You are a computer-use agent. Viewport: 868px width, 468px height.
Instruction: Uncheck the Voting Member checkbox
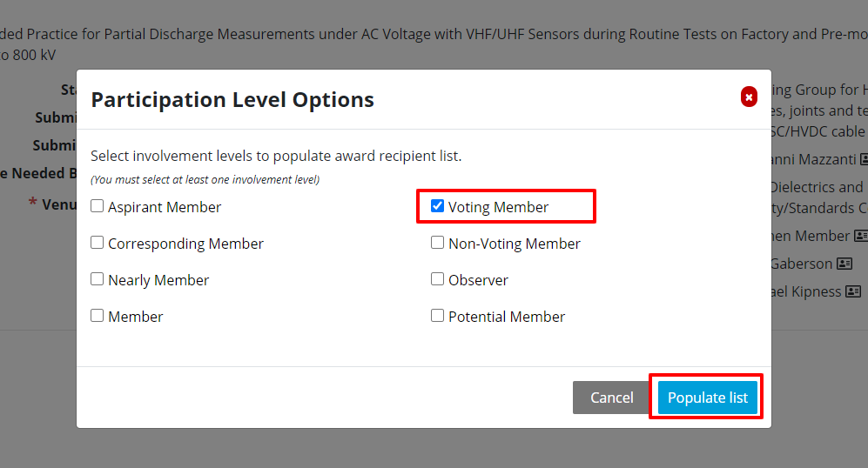pyautogui.click(x=437, y=206)
